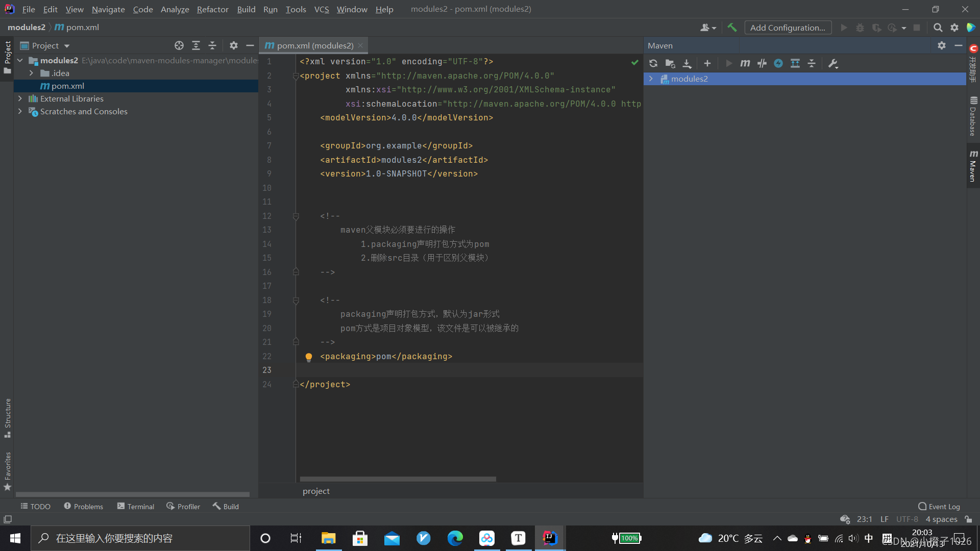Image resolution: width=980 pixels, height=551 pixels.
Task: Add a Maven project with plus icon
Action: click(x=707, y=64)
